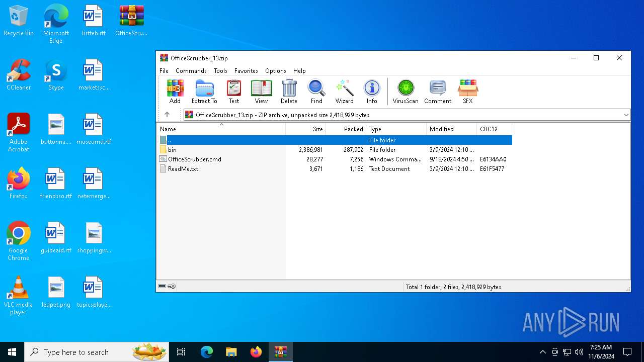
Task: Select the ledpet.png desktop file
Action: tap(56, 292)
